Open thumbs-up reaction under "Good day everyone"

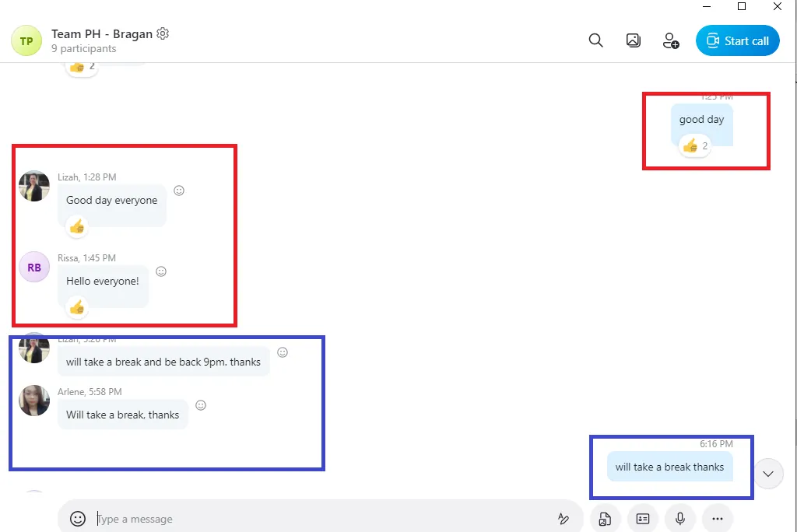tap(77, 226)
